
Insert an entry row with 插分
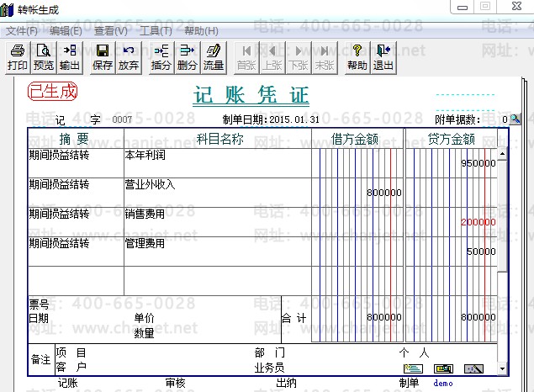click(161, 57)
